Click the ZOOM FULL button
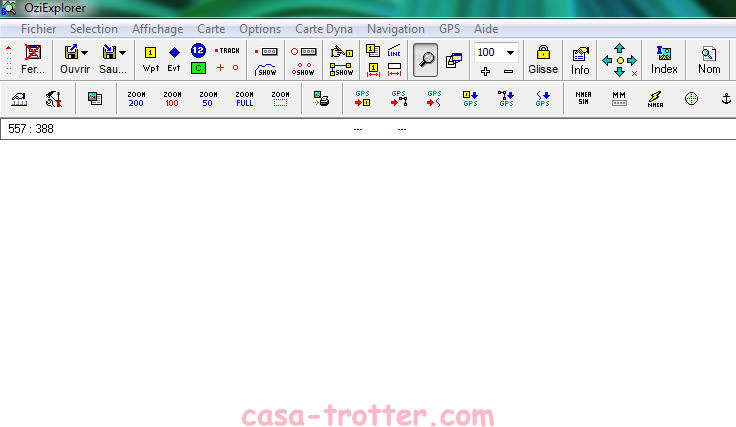 tap(245, 99)
